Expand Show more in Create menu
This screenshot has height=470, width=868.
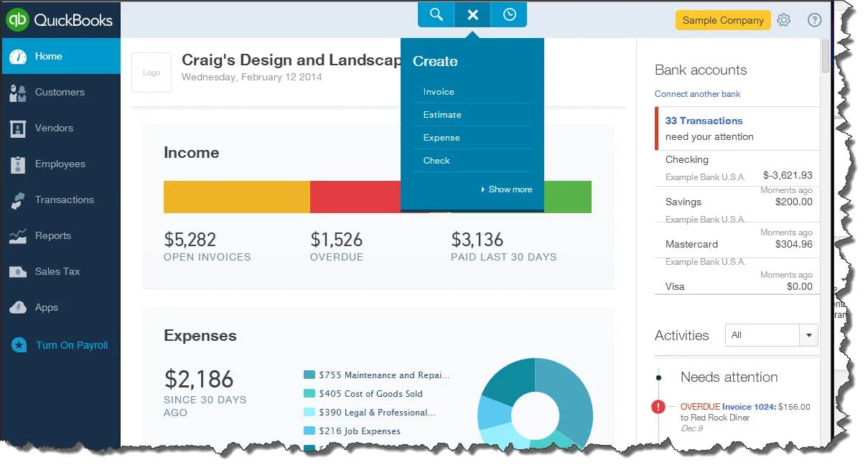(x=507, y=189)
